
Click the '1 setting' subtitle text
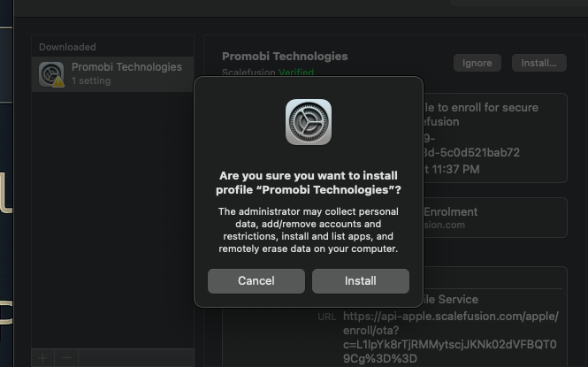click(x=91, y=81)
